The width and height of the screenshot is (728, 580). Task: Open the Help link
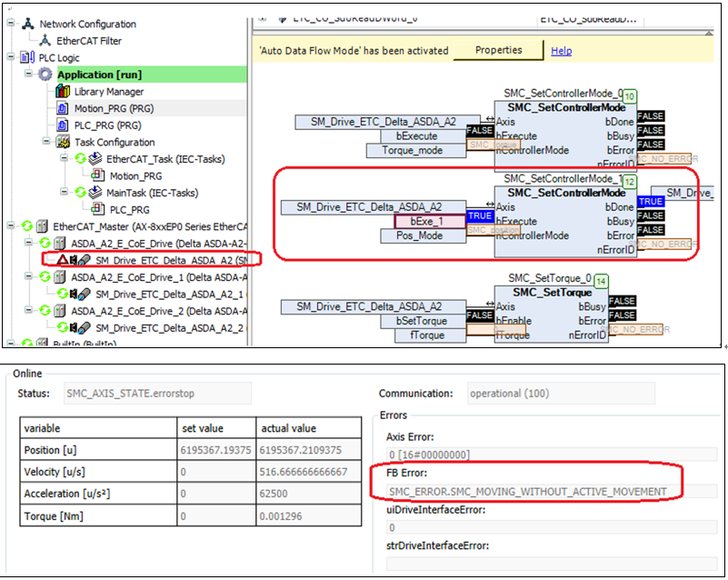(x=561, y=51)
